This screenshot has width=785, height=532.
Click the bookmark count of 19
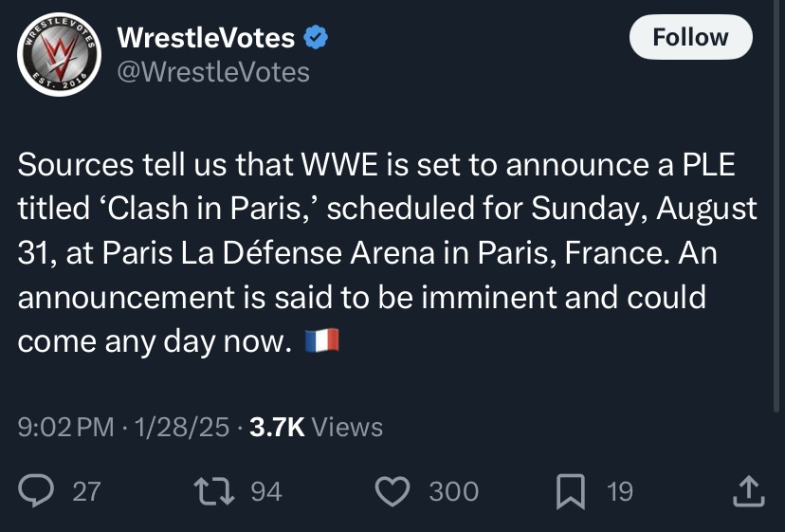[x=619, y=491]
